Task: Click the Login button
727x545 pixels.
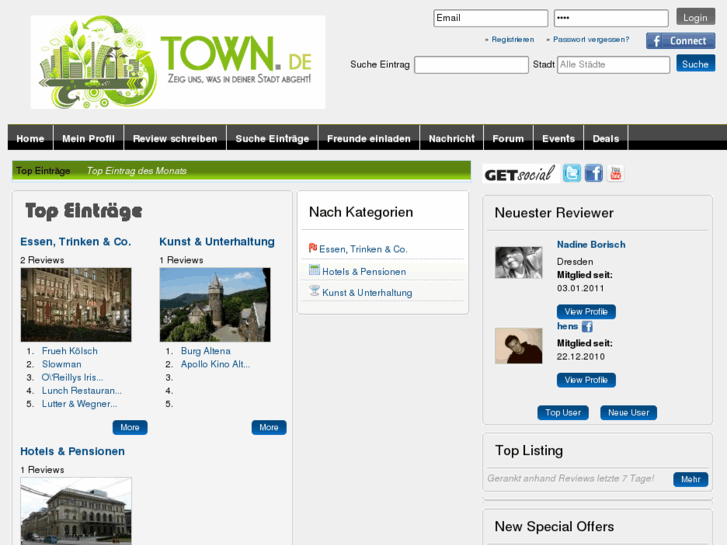Action: click(695, 18)
